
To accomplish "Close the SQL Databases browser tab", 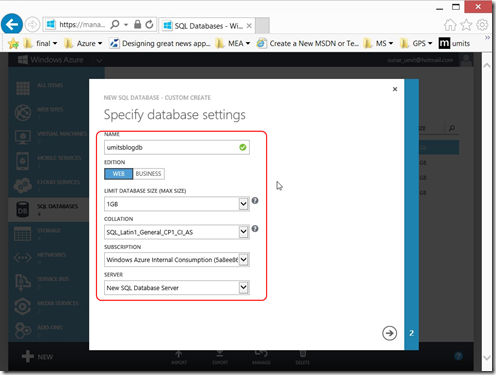I will [249, 26].
